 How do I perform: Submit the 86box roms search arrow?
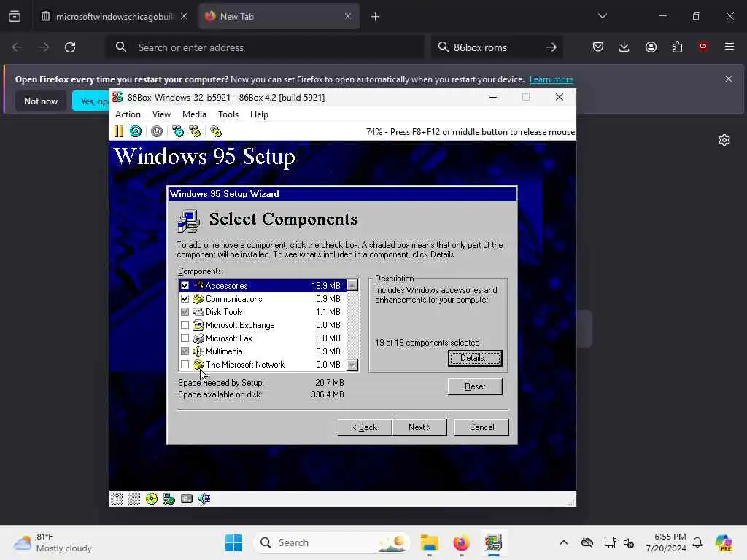(551, 47)
